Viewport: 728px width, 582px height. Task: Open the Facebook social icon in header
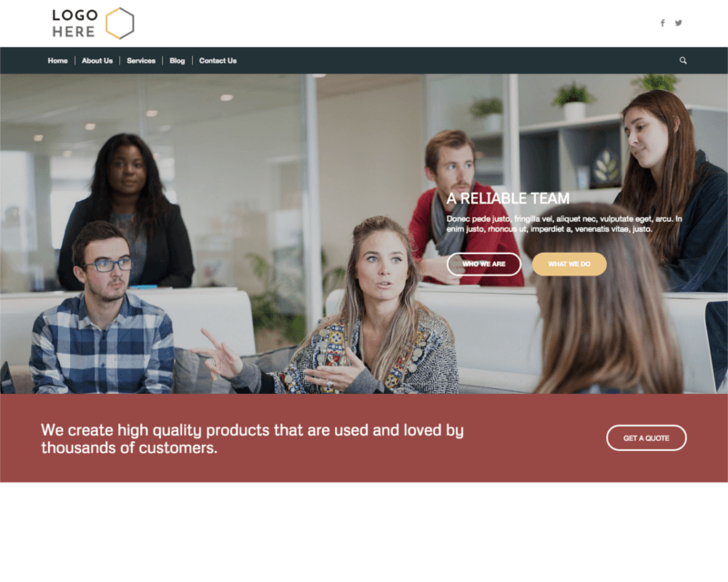[x=662, y=24]
